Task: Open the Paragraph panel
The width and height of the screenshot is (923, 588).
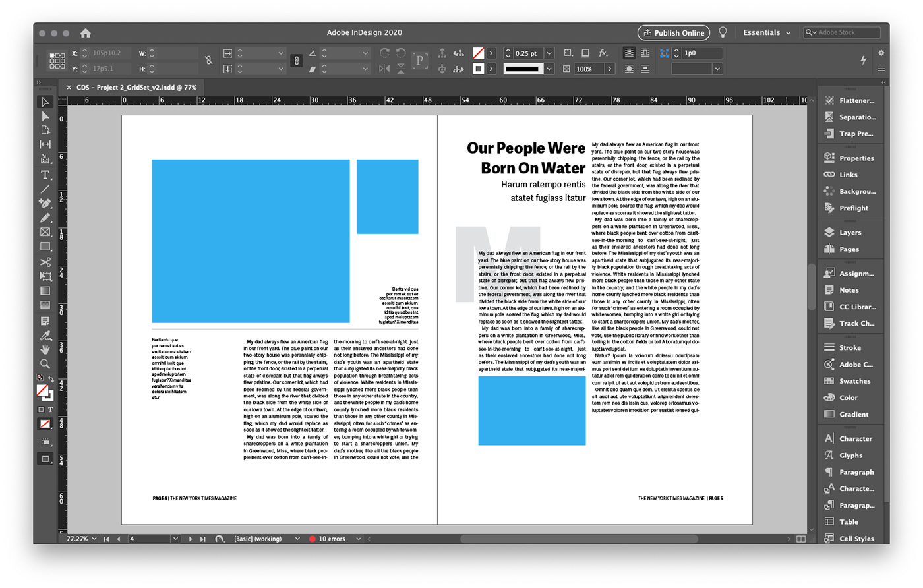Action: click(x=849, y=472)
